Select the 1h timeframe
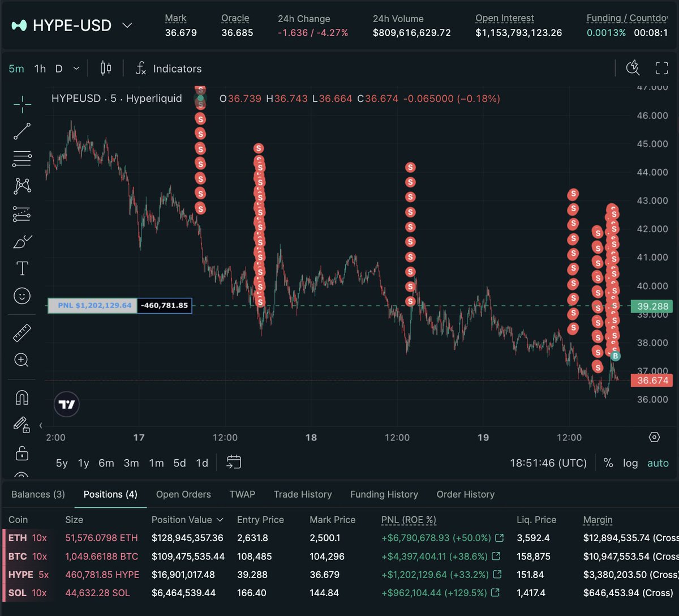The width and height of the screenshot is (679, 616). [40, 69]
